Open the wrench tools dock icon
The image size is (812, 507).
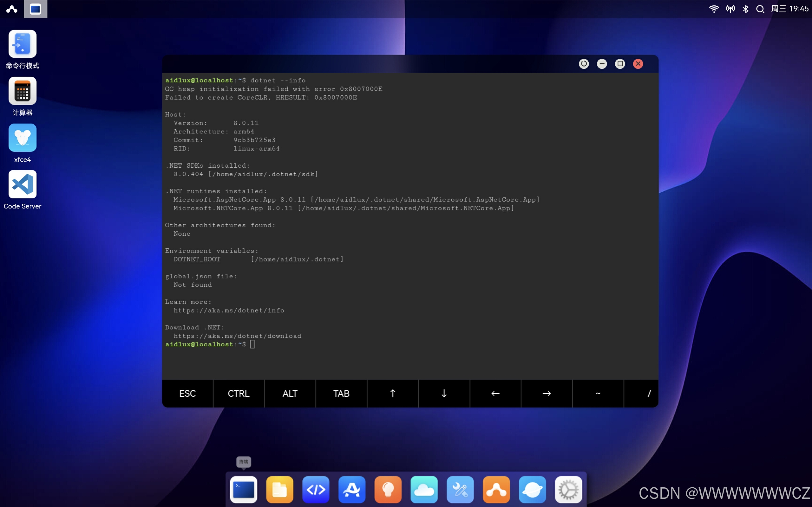pyautogui.click(x=460, y=490)
